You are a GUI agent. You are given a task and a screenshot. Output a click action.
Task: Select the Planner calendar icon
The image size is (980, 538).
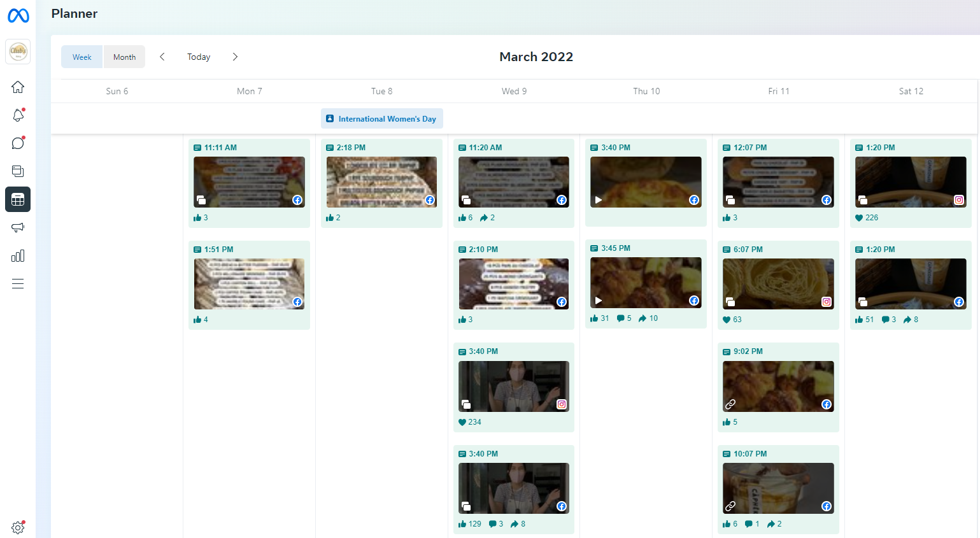18,199
